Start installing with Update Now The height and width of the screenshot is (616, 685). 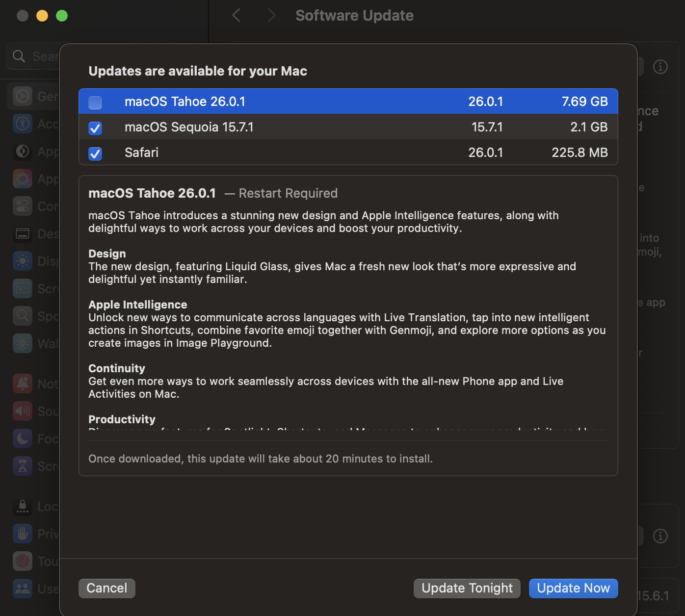574,588
